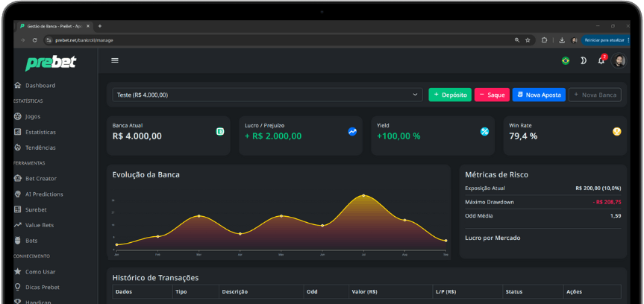
Task: Click the green Depósito button
Action: (x=450, y=95)
